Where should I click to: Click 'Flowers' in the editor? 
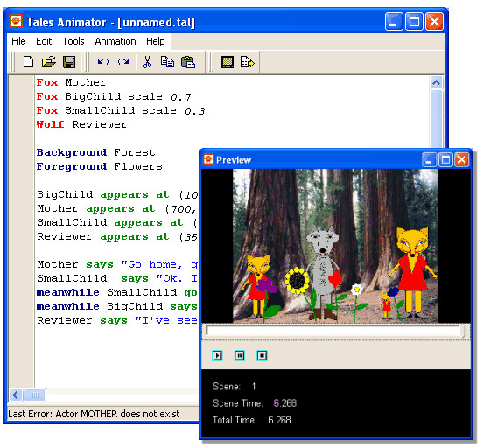pyautogui.click(x=138, y=166)
